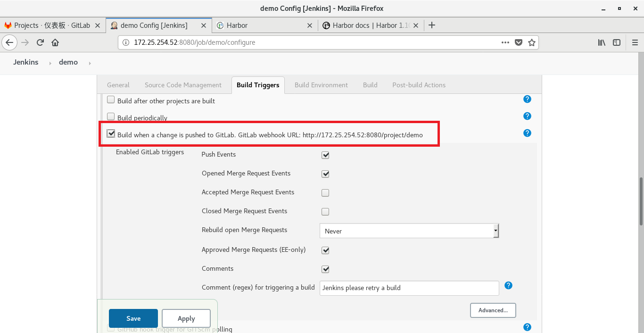Image resolution: width=644 pixels, height=333 pixels.
Task: Open Rebuild open Merge Requests dropdown
Action: click(x=409, y=231)
